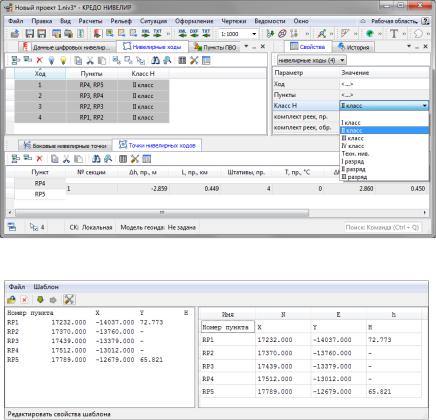Click the scissors cut icon in the Нивелирные ходы toolbar
Image resolution: width=436 pixels, height=420 pixels.
click(x=90, y=60)
